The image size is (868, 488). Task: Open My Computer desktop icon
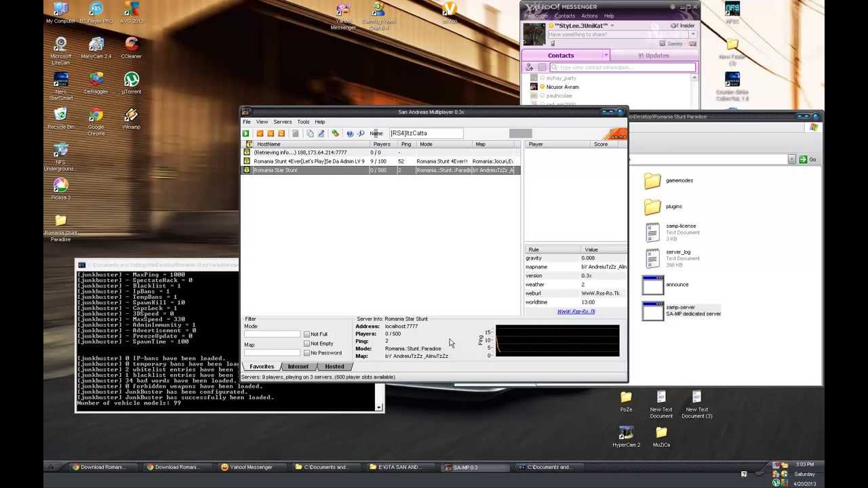60,13
